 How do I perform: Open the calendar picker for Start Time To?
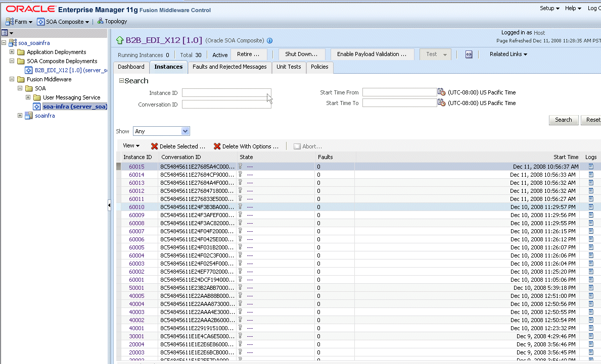click(441, 102)
